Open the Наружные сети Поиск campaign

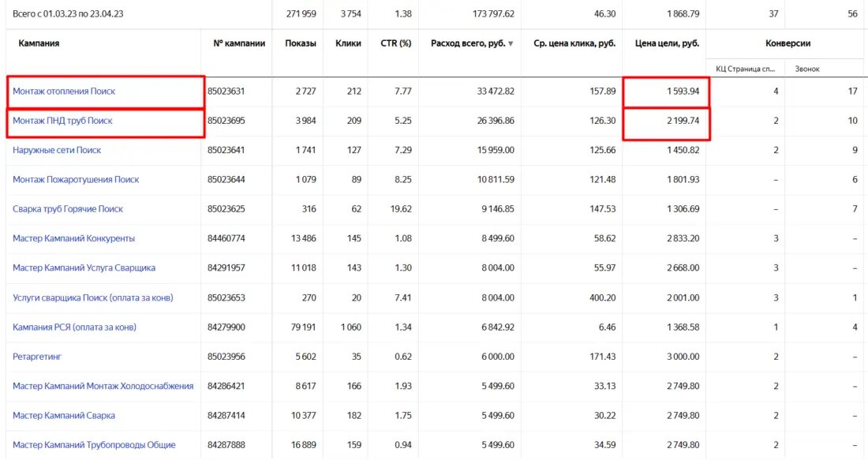coord(57,150)
